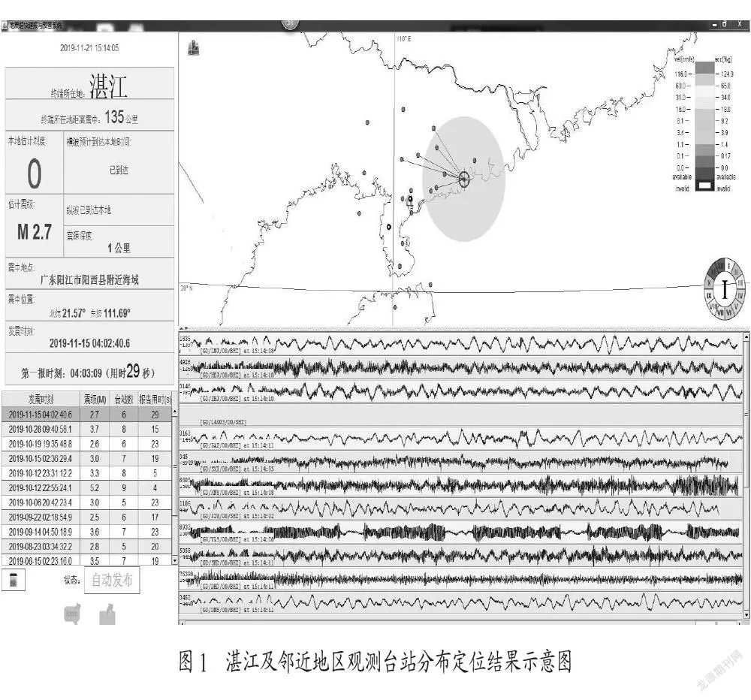The height and width of the screenshot is (700, 751).
Task: Click the epicenter crosshair marker on map
Action: (x=463, y=180)
